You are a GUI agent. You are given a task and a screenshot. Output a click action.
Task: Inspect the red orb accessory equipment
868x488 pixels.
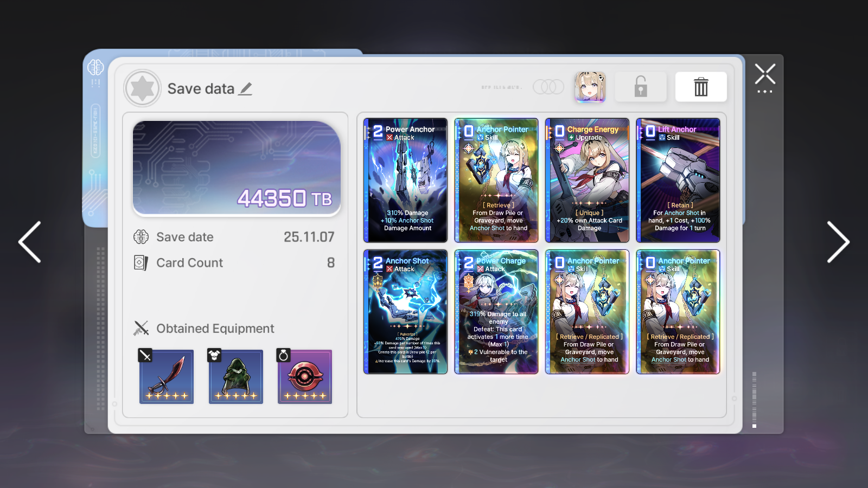[x=305, y=376]
